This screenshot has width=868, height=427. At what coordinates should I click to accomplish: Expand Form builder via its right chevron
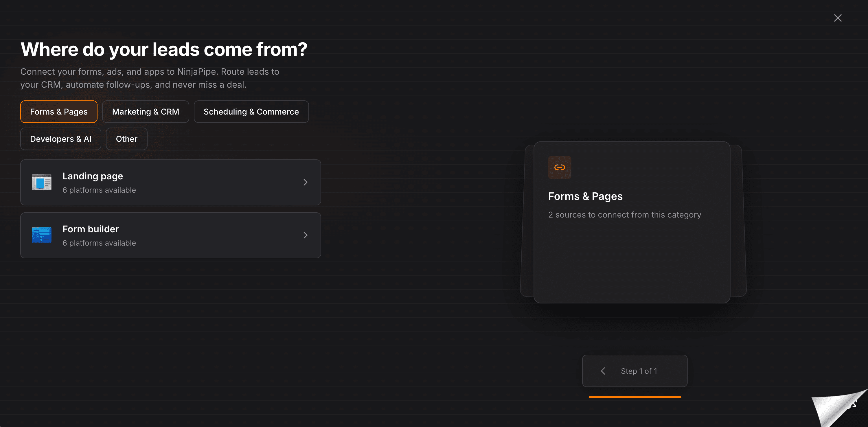[305, 235]
